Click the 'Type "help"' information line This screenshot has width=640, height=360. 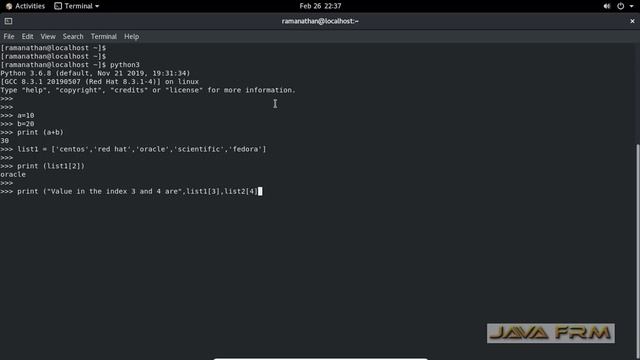coord(148,90)
